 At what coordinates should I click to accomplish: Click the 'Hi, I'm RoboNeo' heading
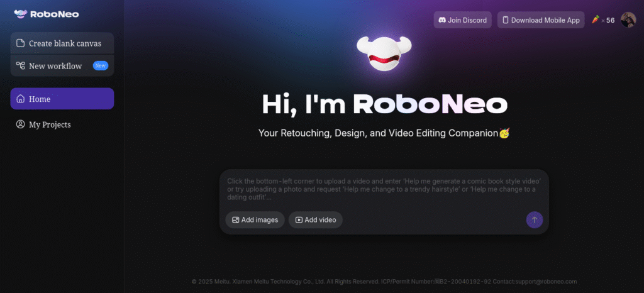(x=385, y=104)
